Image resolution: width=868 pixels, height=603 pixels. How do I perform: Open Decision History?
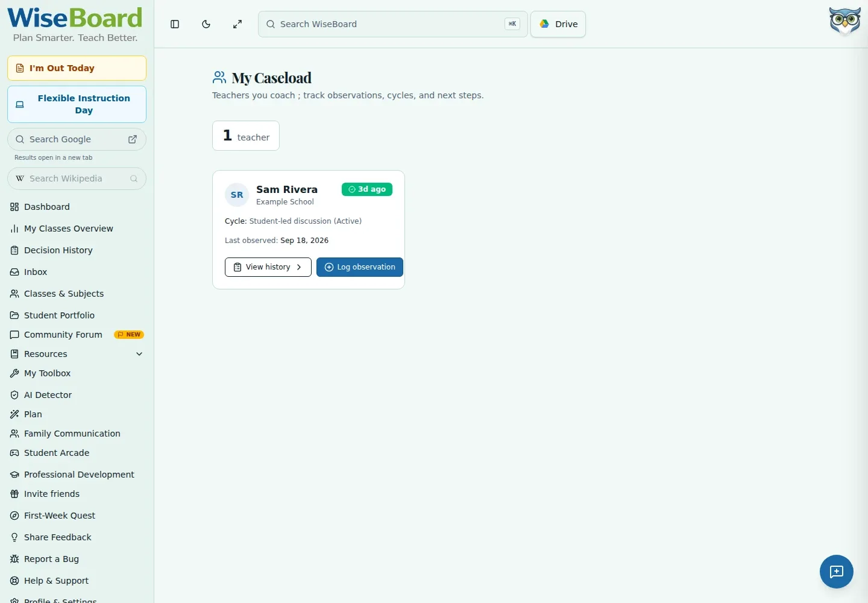tap(77, 250)
